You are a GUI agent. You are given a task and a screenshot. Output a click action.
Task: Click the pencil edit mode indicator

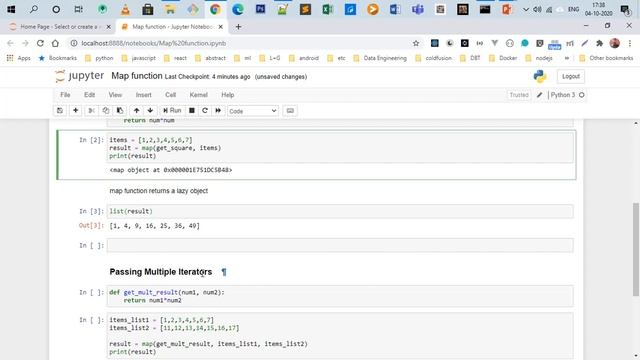click(539, 95)
